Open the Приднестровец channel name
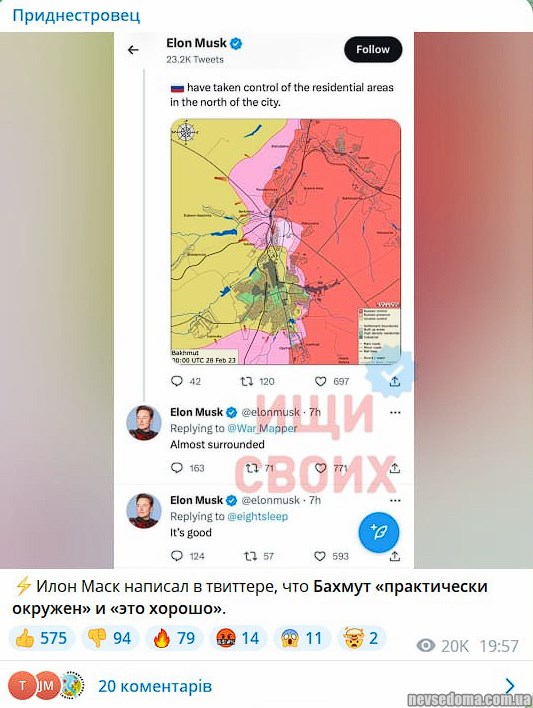 tap(76, 16)
